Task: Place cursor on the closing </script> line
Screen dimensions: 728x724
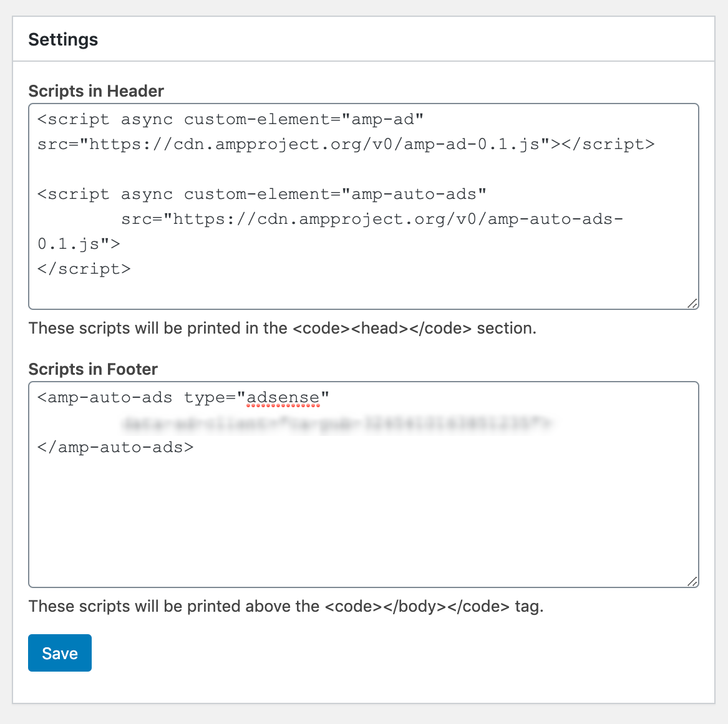Action: (84, 269)
